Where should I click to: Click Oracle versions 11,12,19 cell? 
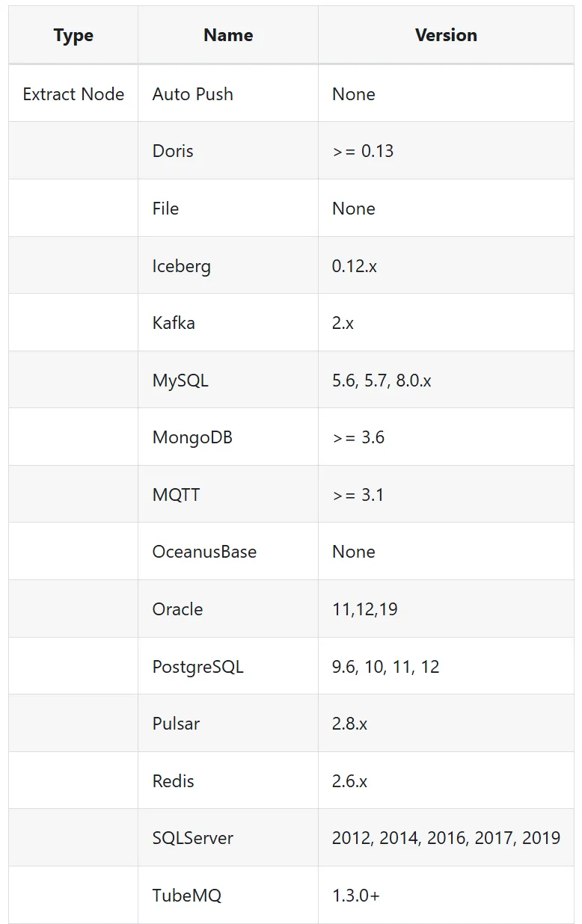coord(365,609)
